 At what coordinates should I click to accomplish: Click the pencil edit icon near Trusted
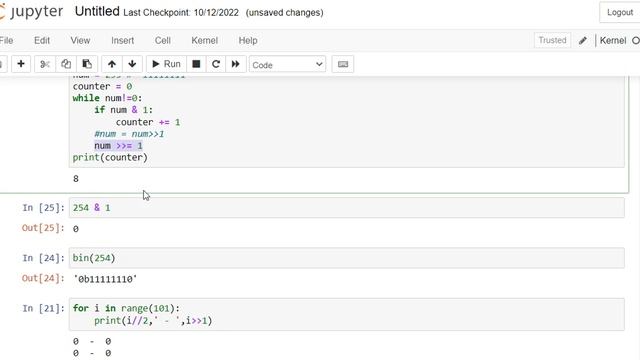(583, 40)
